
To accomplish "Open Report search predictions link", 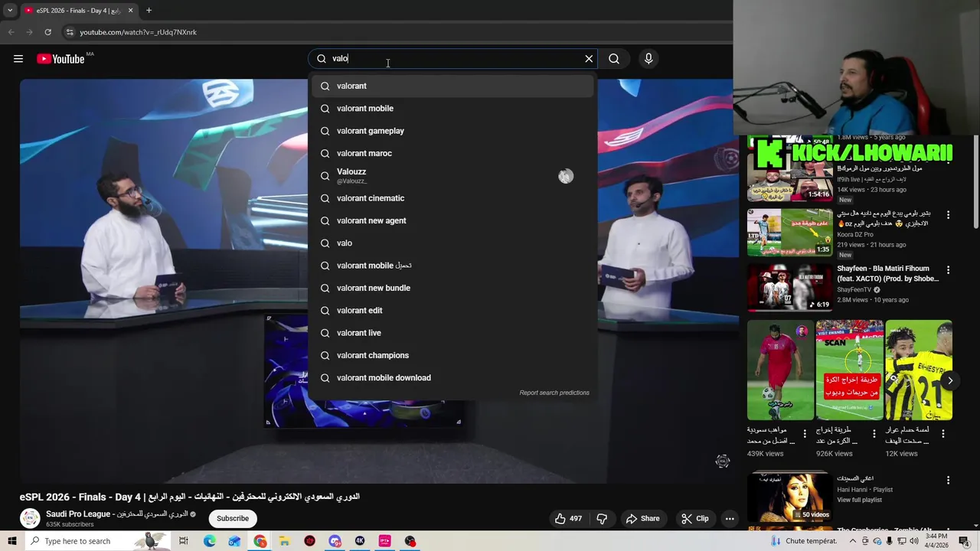I will (554, 393).
